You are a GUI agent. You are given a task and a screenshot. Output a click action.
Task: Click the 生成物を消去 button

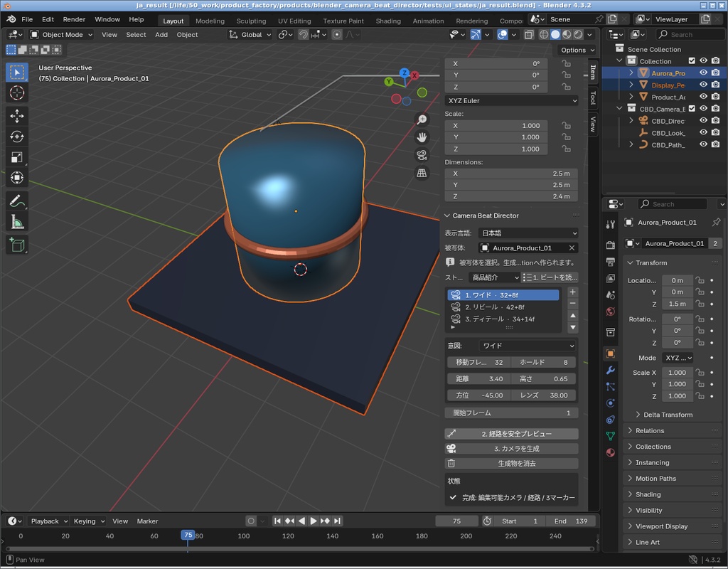(x=512, y=464)
